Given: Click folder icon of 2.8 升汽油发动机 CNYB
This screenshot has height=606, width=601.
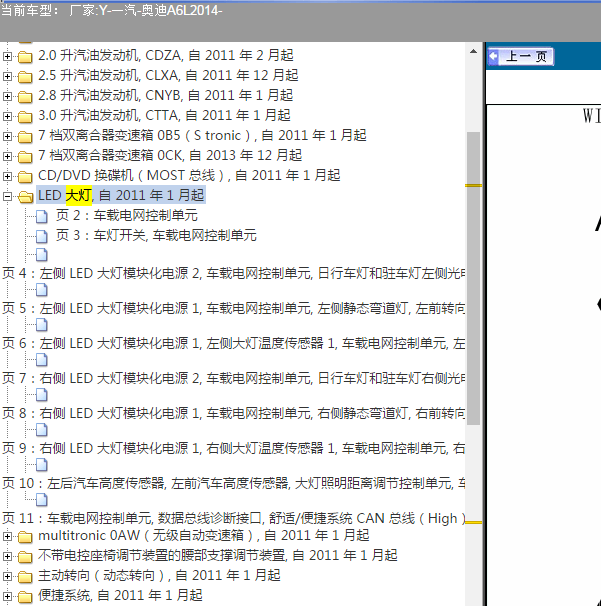Looking at the screenshot, I should (25, 97).
